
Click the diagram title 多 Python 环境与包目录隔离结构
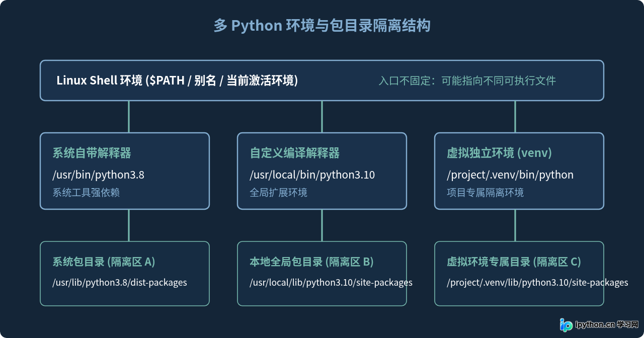322,26
